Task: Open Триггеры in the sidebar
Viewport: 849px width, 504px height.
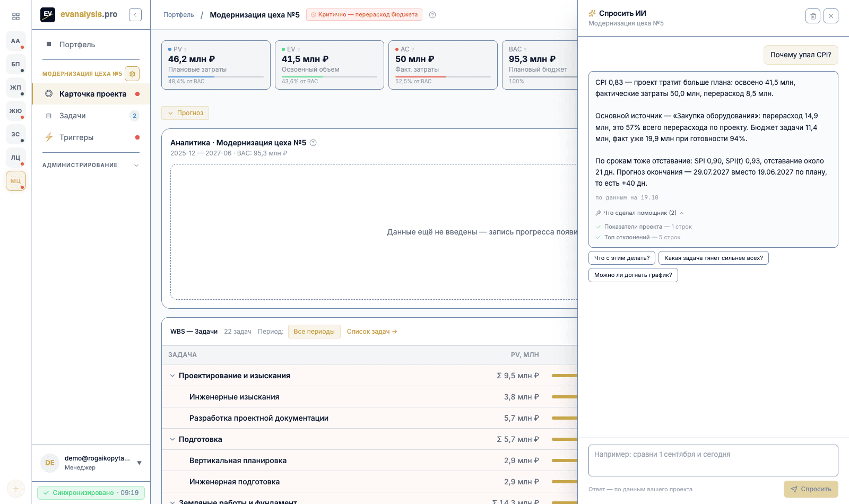Action: pos(91,137)
